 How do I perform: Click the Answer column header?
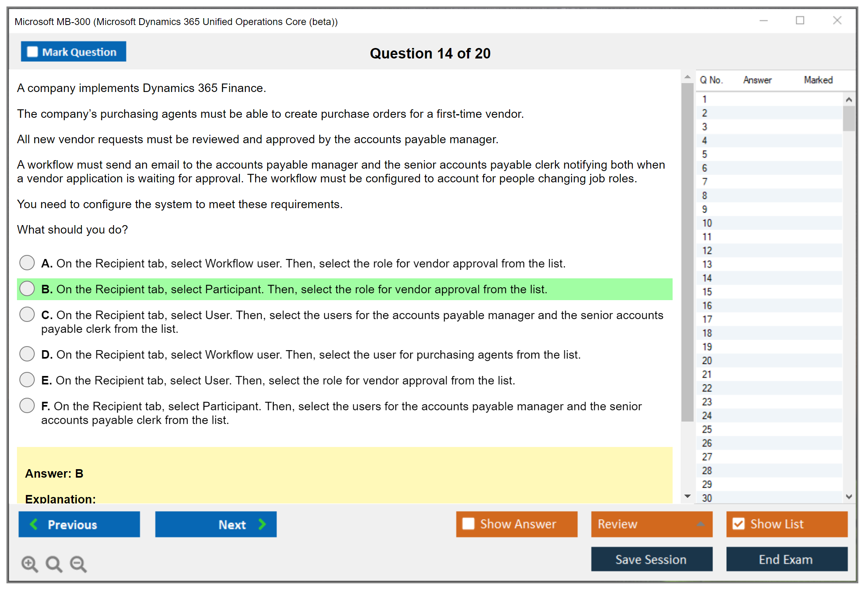point(757,80)
